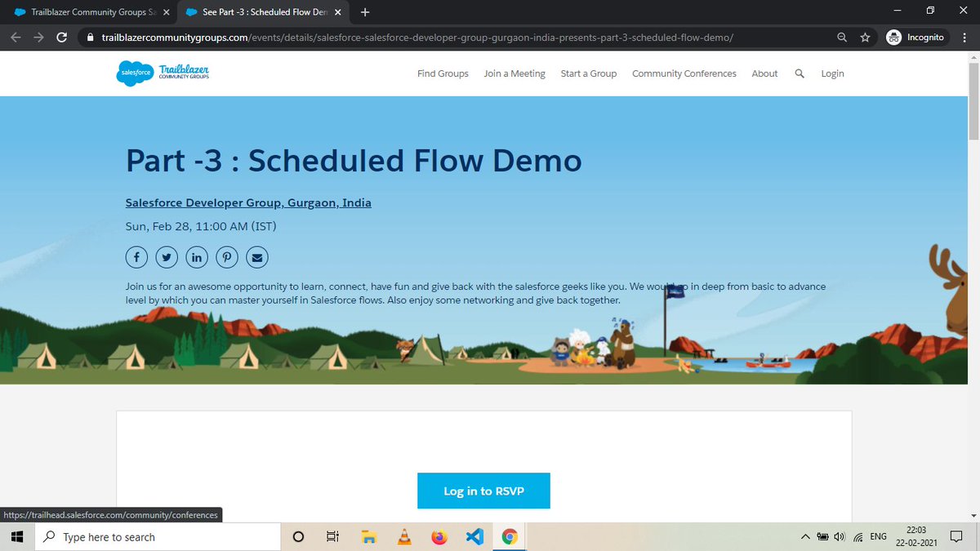This screenshot has height=551, width=980.
Task: Bookmark this page with star icon
Action: tap(865, 38)
